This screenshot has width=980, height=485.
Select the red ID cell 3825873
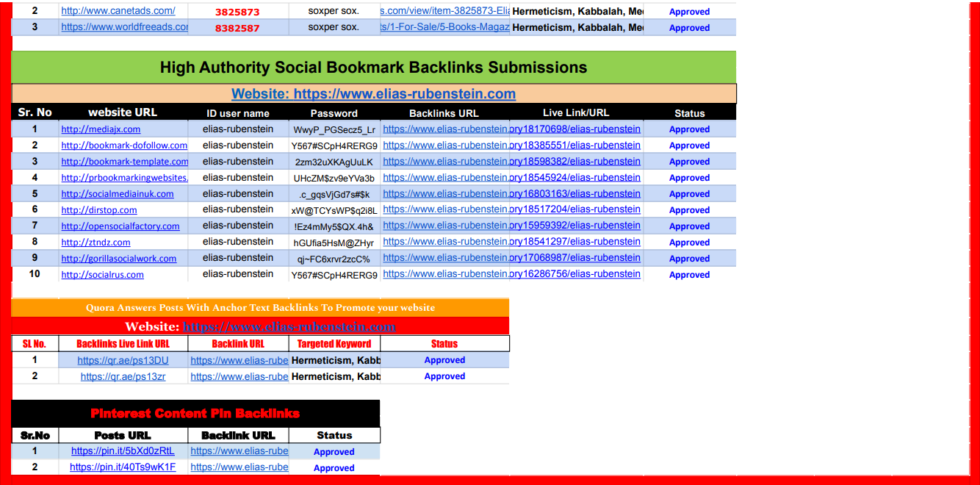click(237, 12)
